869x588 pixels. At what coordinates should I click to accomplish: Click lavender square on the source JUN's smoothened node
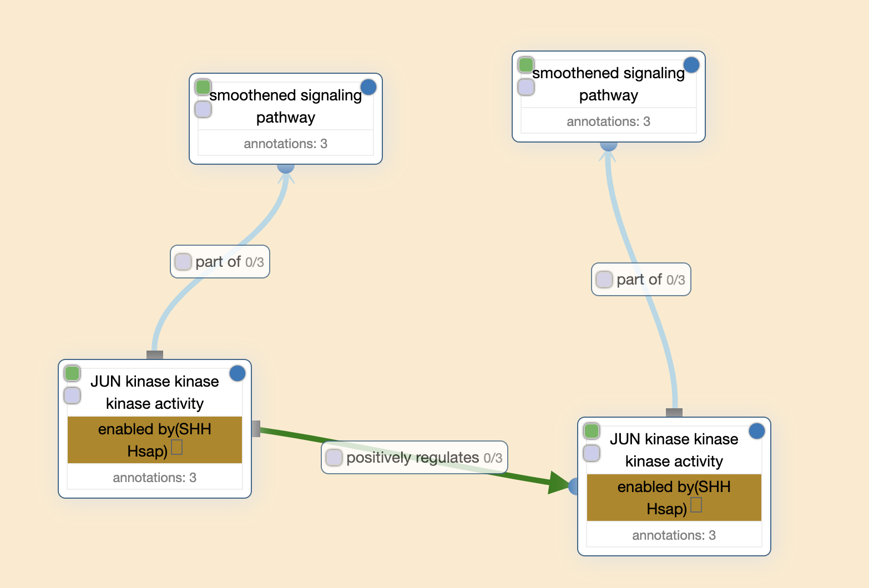(203, 109)
